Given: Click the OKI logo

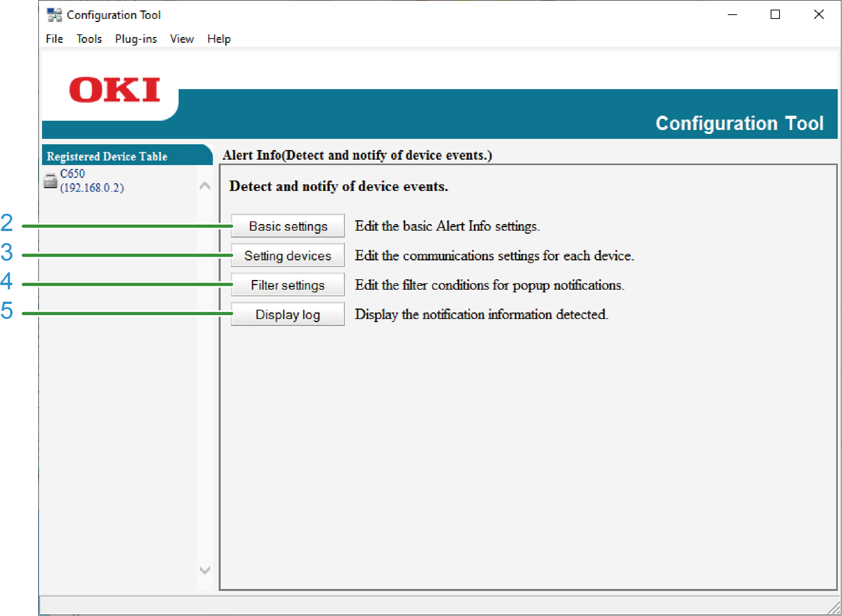Looking at the screenshot, I should point(115,90).
